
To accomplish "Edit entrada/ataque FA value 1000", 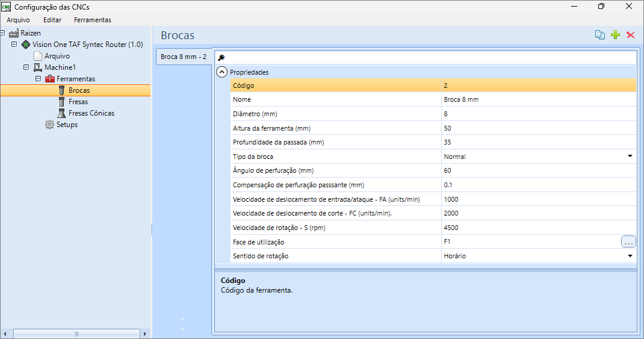I will 539,199.
